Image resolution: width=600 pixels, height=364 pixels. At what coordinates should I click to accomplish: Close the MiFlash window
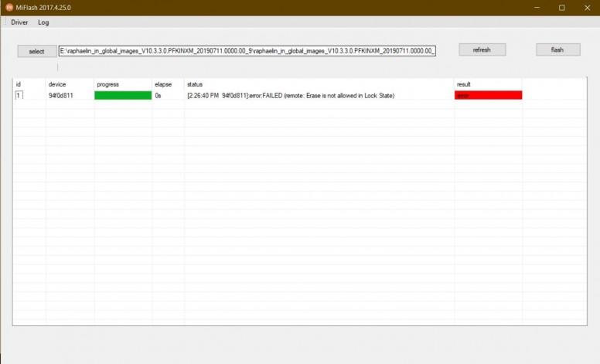point(588,8)
